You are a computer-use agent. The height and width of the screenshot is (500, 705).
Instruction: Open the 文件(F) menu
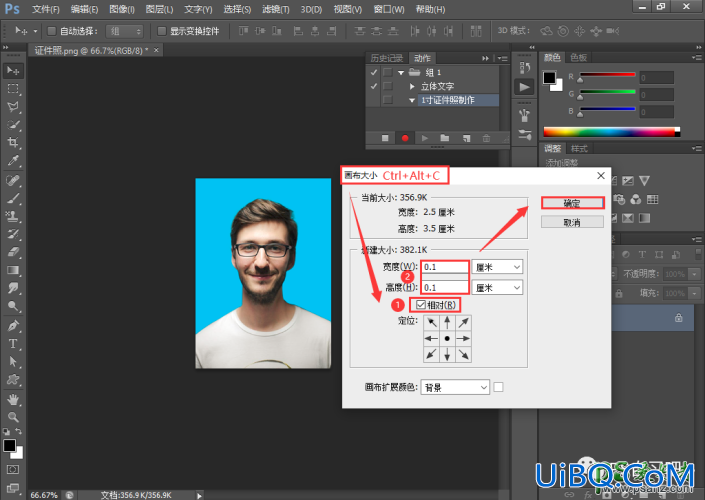46,9
